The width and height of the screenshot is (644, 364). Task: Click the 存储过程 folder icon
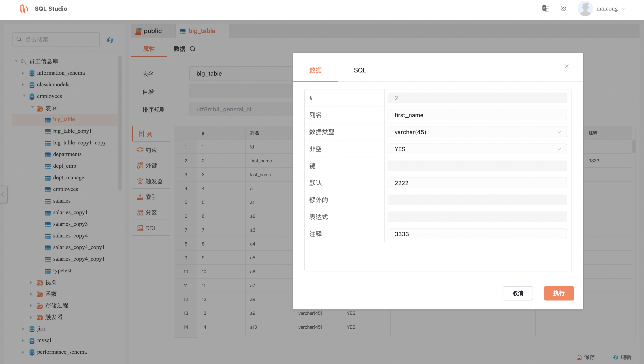pyautogui.click(x=40, y=306)
